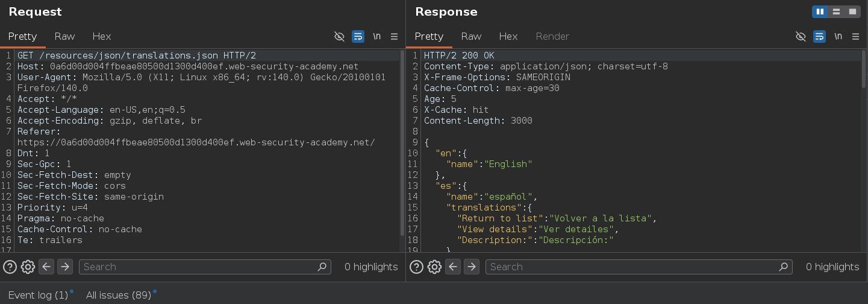Click magnifier icon in Request search field
The height and width of the screenshot is (304, 868).
tap(322, 267)
